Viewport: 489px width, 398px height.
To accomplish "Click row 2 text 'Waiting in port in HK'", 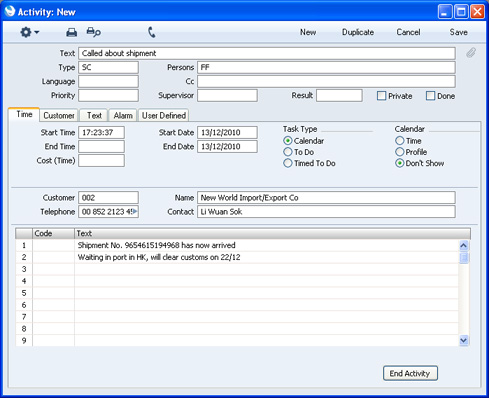I will click(x=113, y=257).
